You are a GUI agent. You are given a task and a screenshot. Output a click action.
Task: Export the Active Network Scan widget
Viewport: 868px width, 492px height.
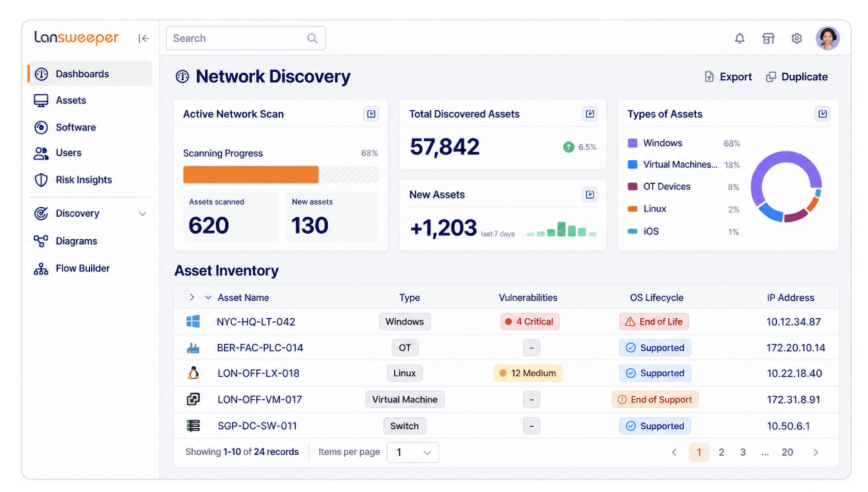371,114
